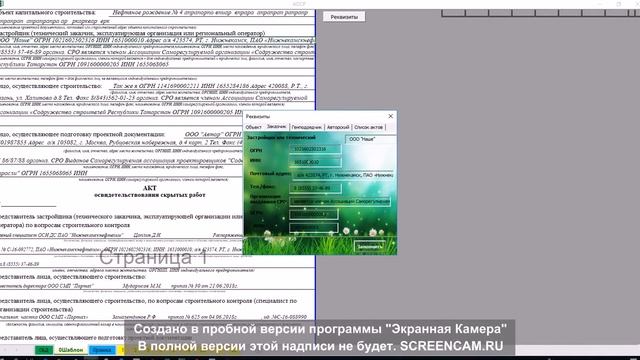Open the Список актов tab
This screenshot has height=360, width=640.
coord(369,127)
